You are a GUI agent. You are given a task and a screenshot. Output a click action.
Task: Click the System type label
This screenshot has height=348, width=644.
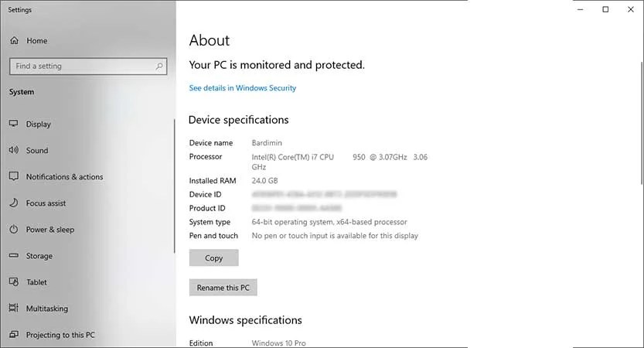(x=210, y=222)
